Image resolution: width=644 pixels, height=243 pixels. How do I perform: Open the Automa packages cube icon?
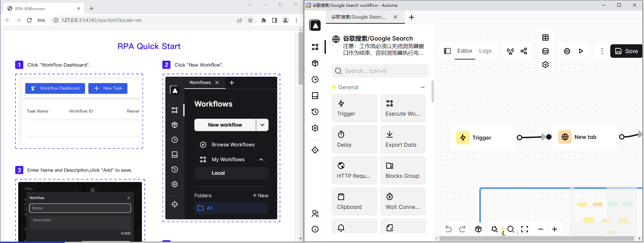315,63
